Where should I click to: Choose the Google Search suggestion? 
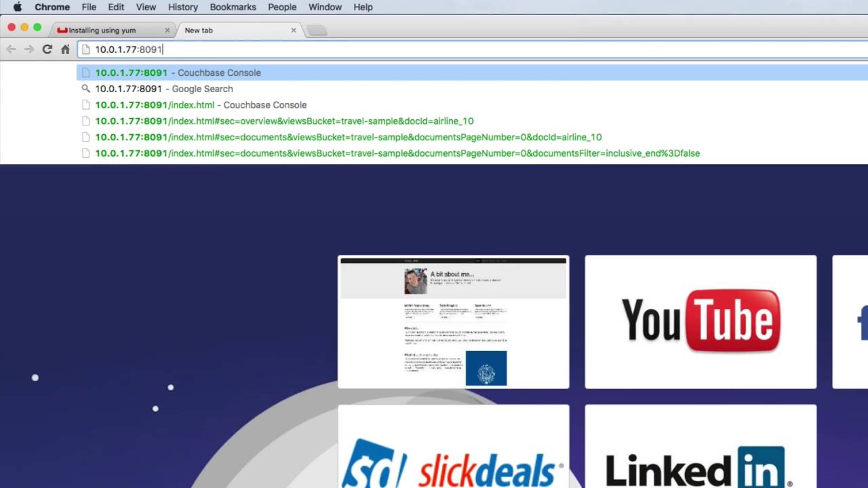(472, 89)
